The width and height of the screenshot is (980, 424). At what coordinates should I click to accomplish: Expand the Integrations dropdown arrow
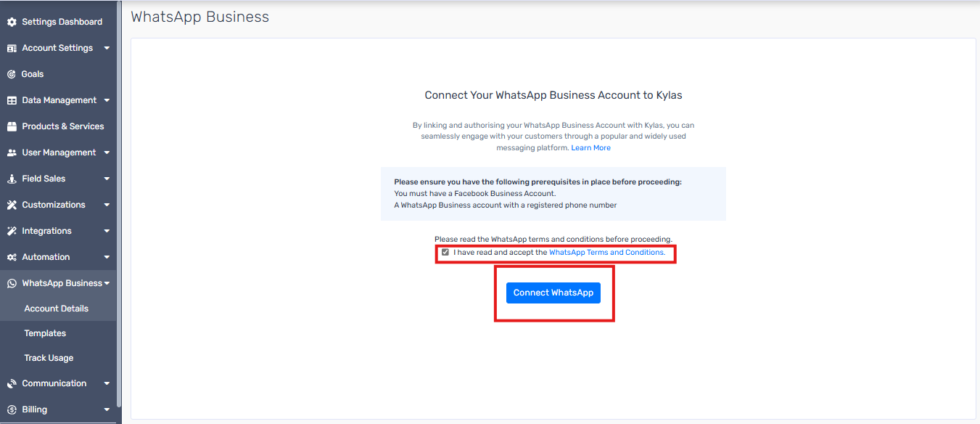pyautogui.click(x=107, y=231)
